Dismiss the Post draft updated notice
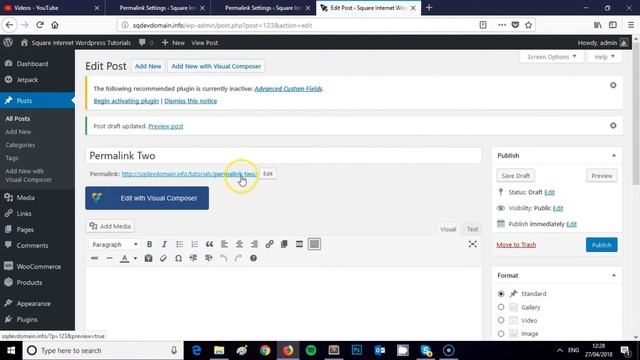The width and height of the screenshot is (640, 360). click(x=613, y=126)
